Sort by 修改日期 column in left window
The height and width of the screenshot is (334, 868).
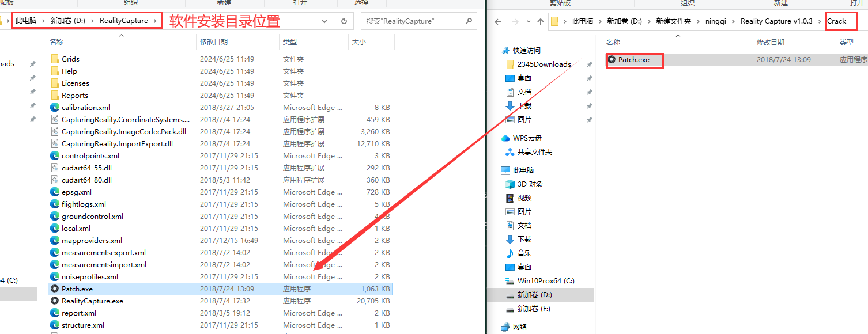point(214,41)
